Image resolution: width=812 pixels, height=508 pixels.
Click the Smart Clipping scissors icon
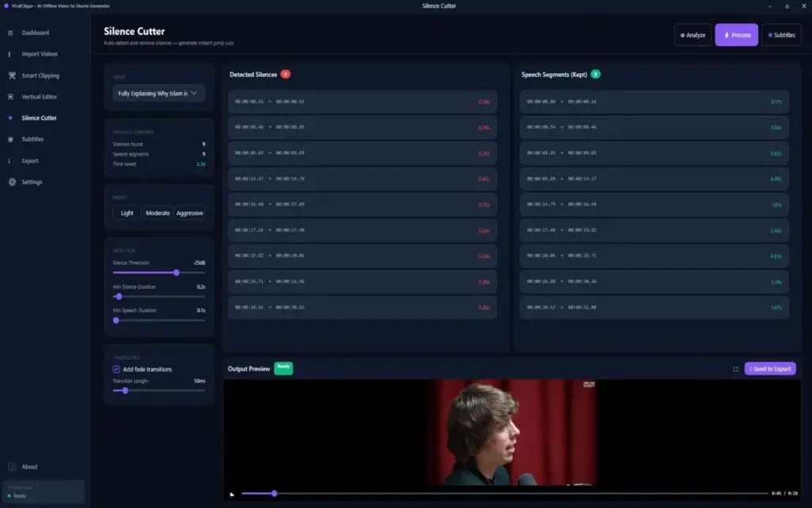[12, 75]
